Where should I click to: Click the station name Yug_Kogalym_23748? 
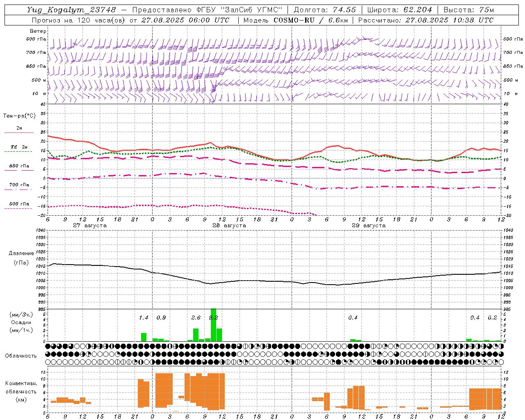pos(71,10)
